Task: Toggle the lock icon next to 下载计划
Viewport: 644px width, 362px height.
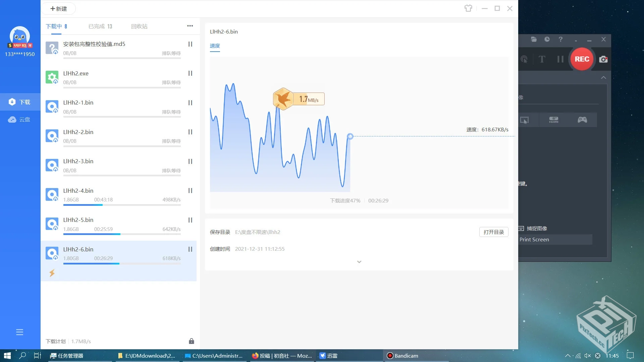Action: (191, 341)
